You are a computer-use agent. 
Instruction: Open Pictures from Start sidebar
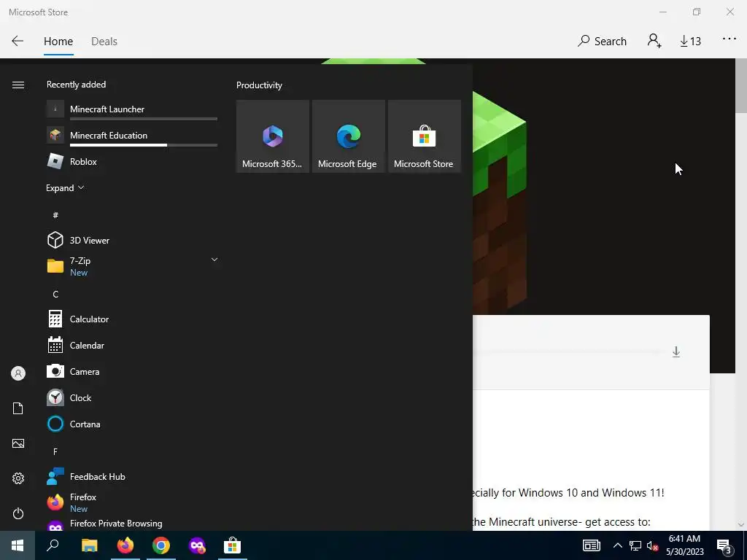click(x=18, y=443)
